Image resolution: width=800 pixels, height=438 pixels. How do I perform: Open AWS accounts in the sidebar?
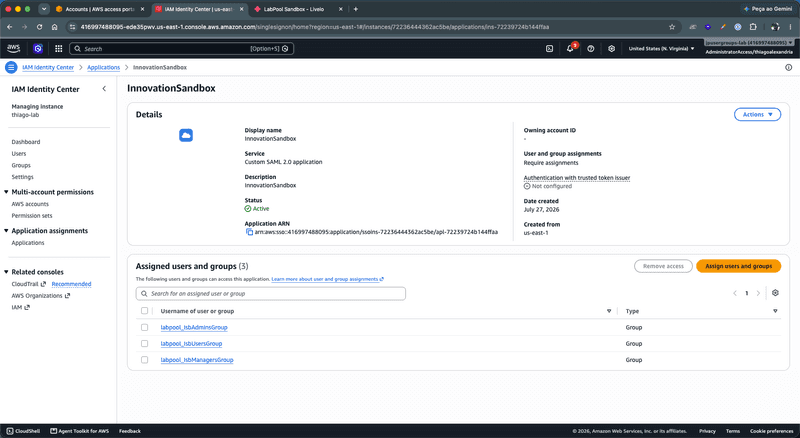click(x=30, y=204)
